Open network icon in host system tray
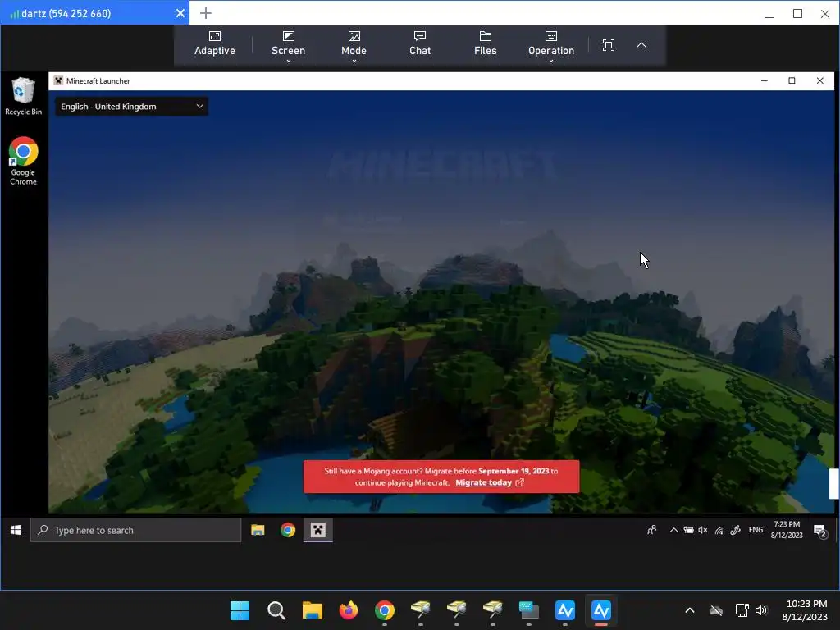The image size is (840, 630). 742,610
